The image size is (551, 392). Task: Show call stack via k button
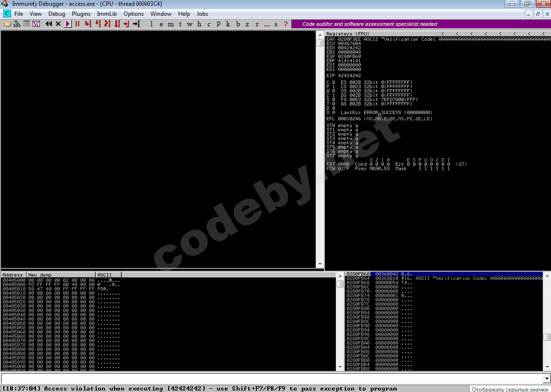click(228, 24)
